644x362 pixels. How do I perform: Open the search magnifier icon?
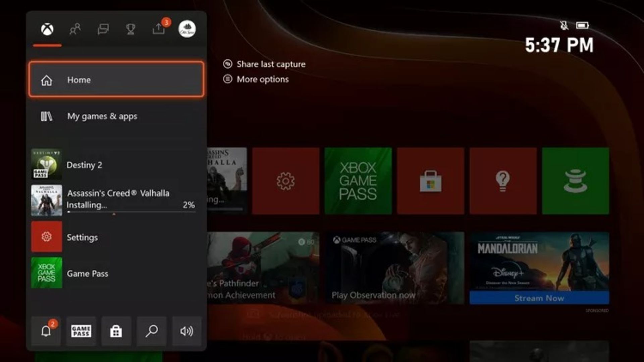152,331
